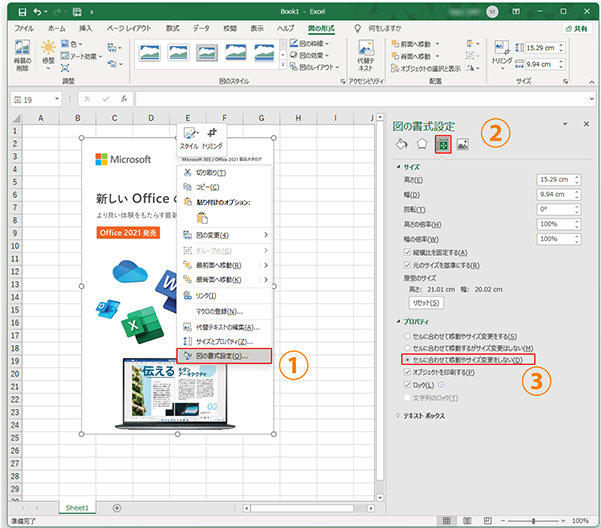Collapse the プロパティ section
Screen dimensions: 601x528
click(x=399, y=321)
